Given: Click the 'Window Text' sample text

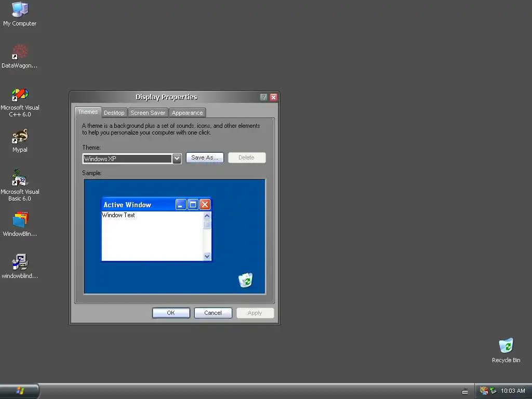Looking at the screenshot, I should [x=118, y=215].
